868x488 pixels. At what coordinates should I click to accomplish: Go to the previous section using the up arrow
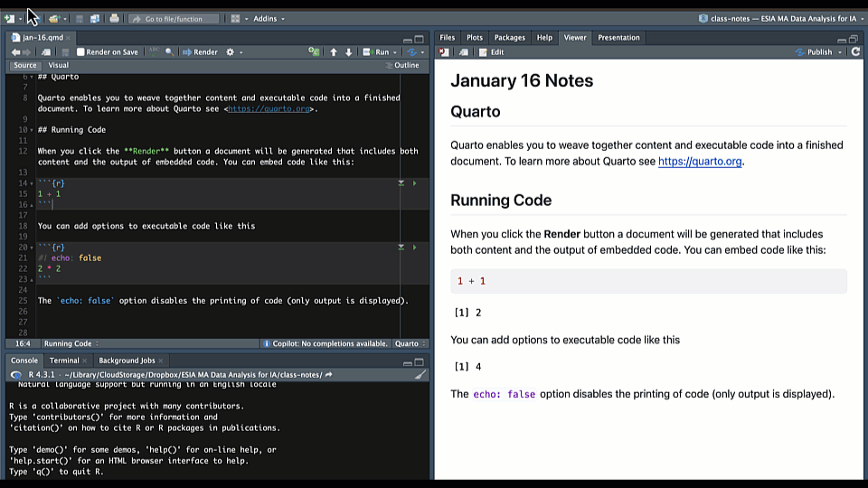(x=334, y=52)
